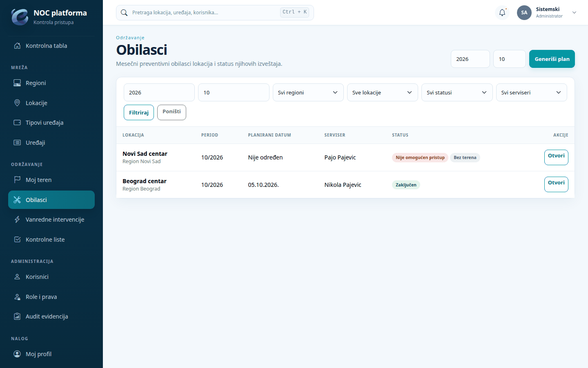Click the Zaključen status badge
This screenshot has height=368, width=588.
click(x=406, y=185)
